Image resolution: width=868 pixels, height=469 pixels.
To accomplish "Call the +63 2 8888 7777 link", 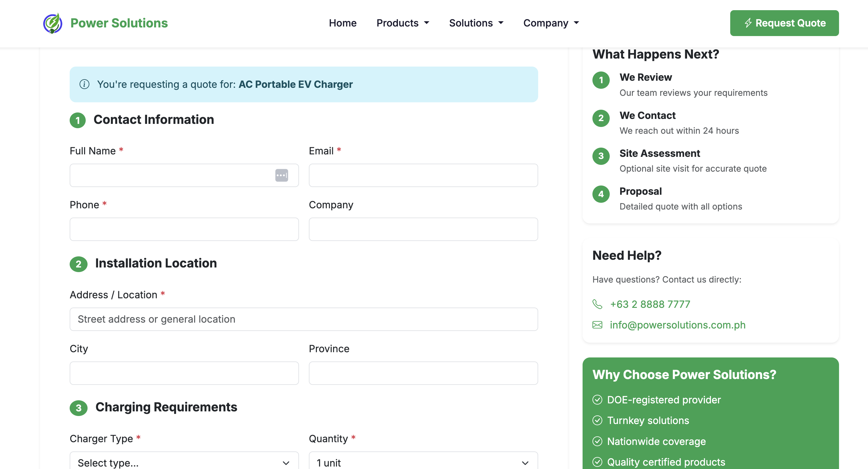I will click(650, 304).
